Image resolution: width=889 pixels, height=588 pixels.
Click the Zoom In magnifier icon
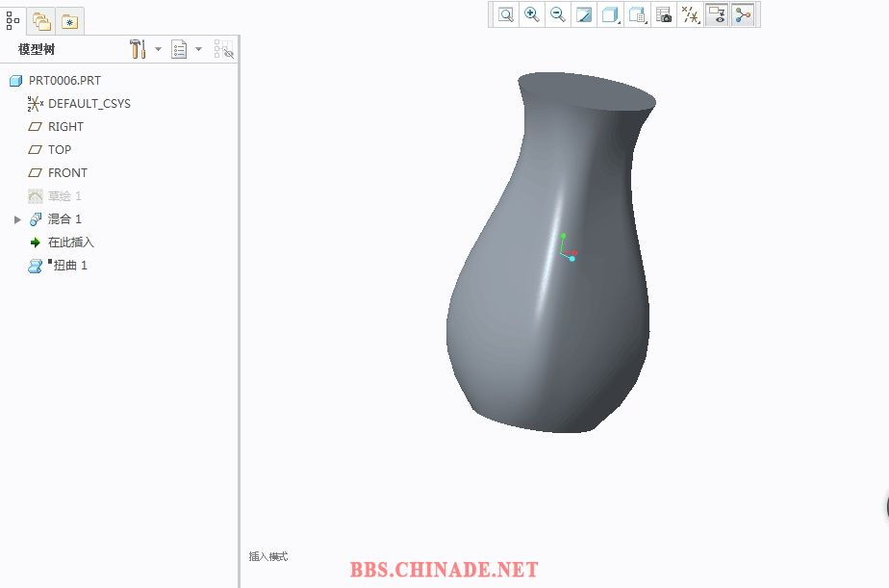531,14
